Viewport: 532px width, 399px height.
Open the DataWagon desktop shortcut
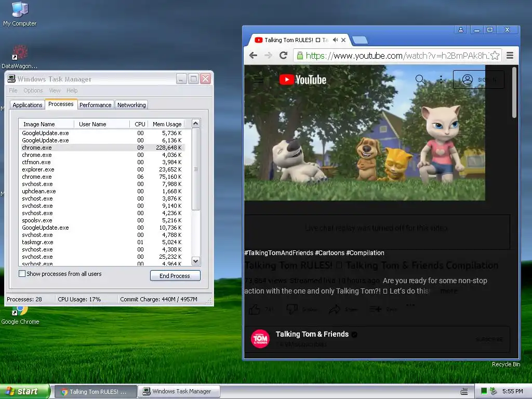[20, 57]
